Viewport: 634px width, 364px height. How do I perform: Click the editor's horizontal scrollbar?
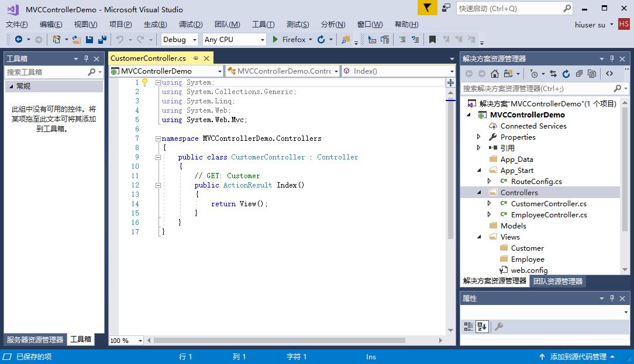coord(278,340)
